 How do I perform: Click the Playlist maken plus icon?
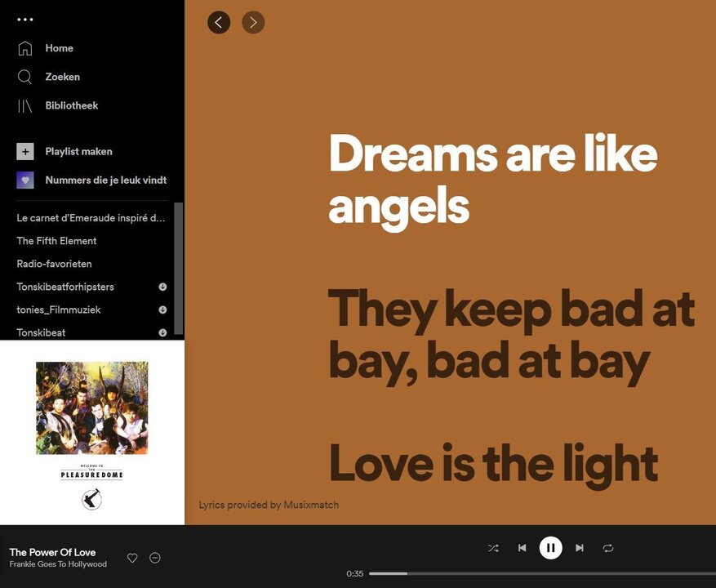click(25, 151)
